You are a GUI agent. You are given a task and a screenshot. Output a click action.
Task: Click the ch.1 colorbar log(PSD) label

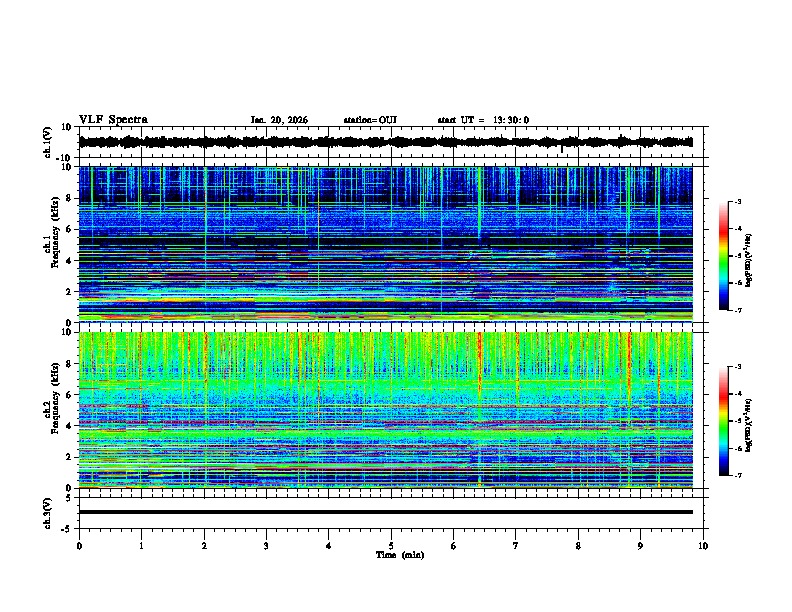749,261
